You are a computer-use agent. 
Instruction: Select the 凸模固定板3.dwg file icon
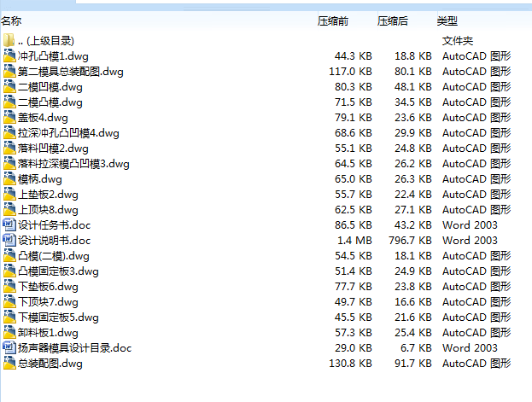tap(9, 271)
